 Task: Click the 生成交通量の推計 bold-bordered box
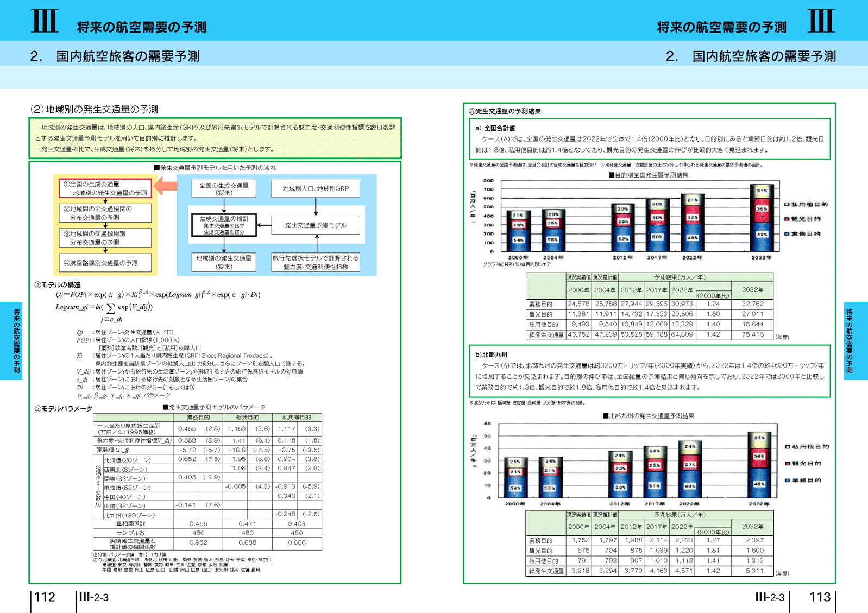point(224,225)
